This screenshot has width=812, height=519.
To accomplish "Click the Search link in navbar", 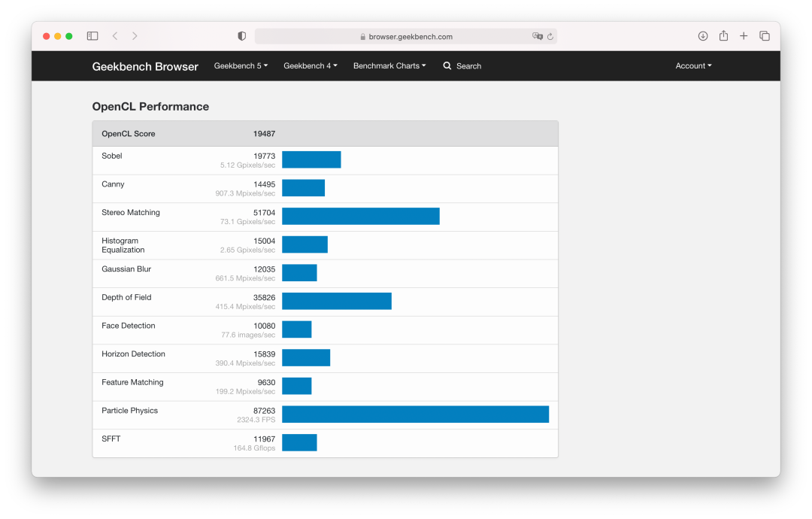I will 462,66.
